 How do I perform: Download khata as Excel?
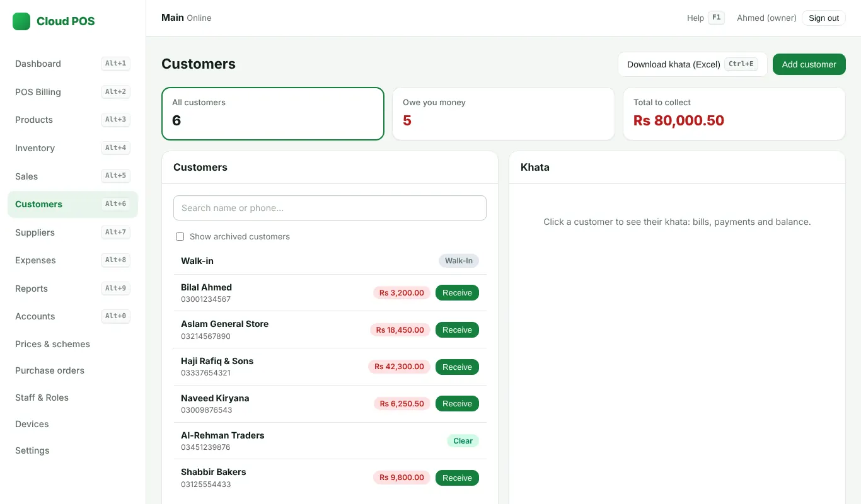pos(693,64)
